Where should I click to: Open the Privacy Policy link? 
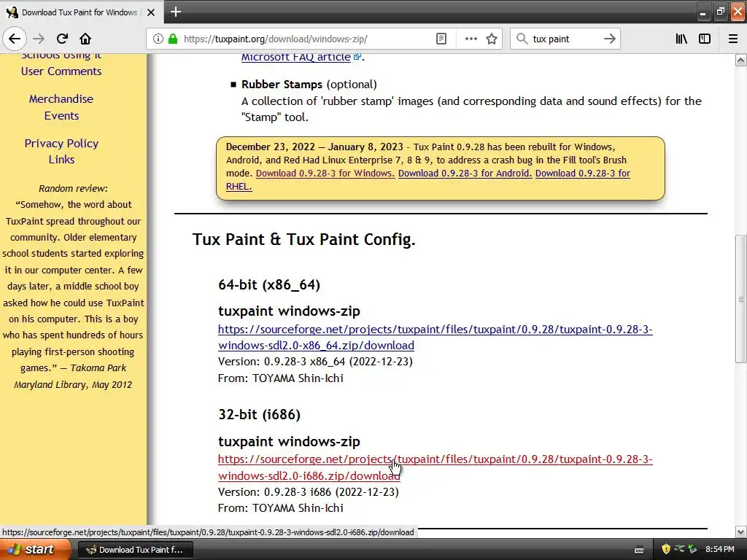[x=61, y=144]
